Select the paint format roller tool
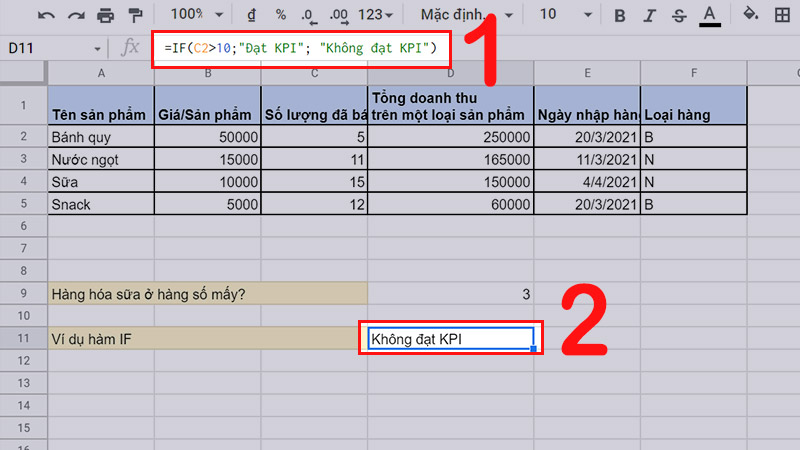The height and width of the screenshot is (450, 800). click(134, 16)
